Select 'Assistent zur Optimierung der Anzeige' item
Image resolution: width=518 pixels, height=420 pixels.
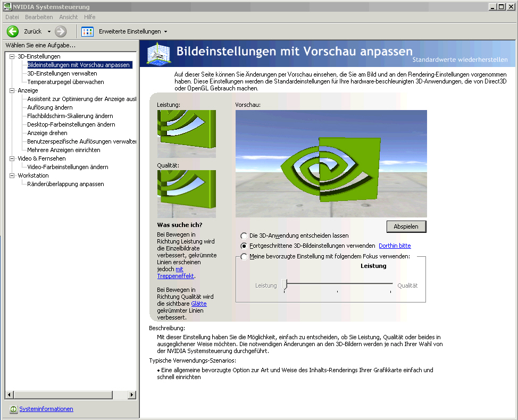[x=81, y=99]
